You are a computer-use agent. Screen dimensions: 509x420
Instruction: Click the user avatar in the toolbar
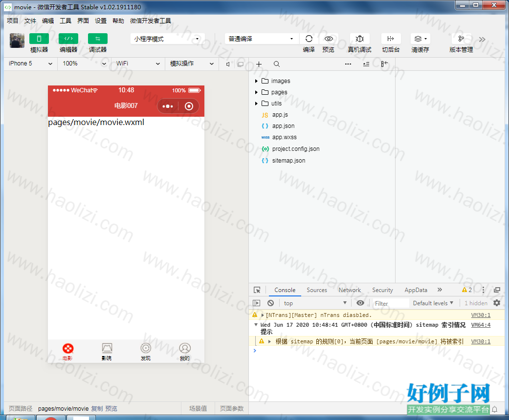17,41
